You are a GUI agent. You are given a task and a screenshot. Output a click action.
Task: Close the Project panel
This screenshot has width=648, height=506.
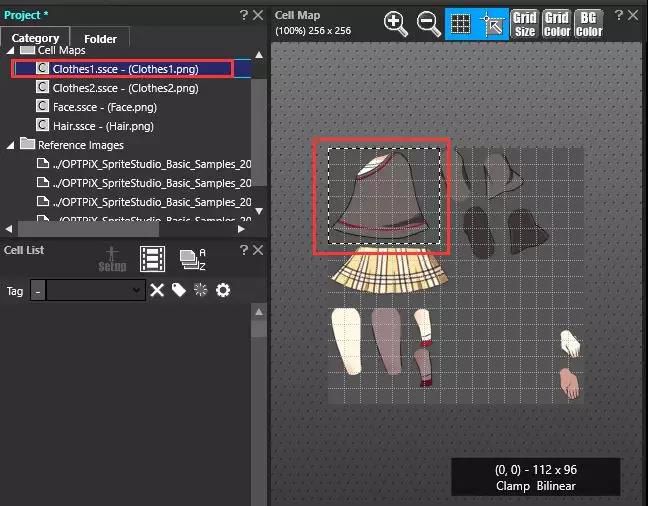258,15
